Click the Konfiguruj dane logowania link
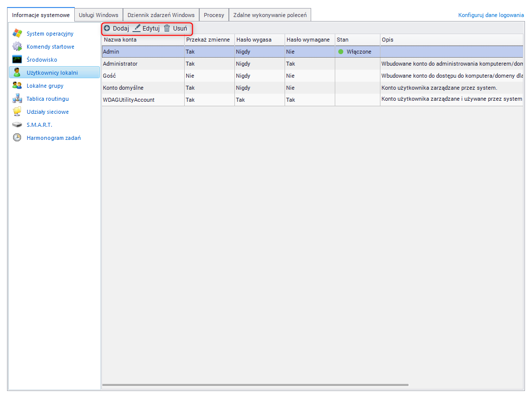 490,15
